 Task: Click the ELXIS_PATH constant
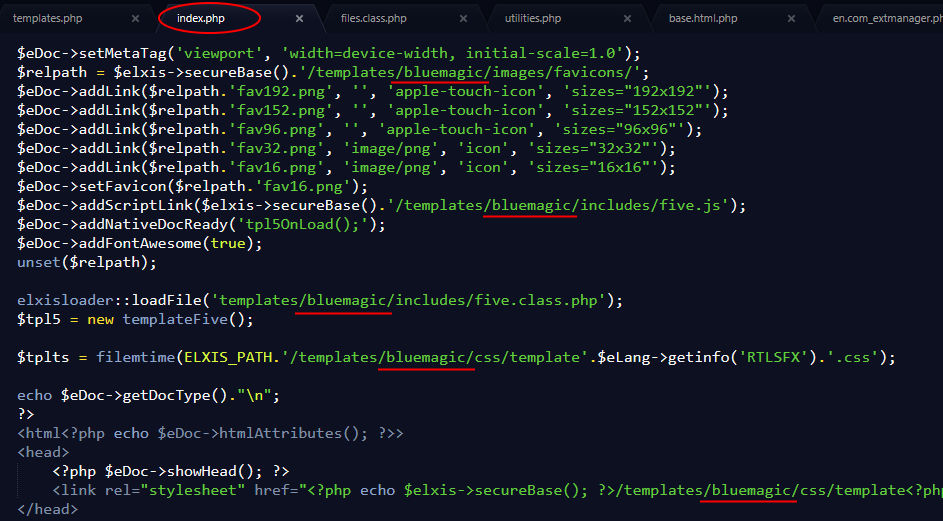[228, 357]
